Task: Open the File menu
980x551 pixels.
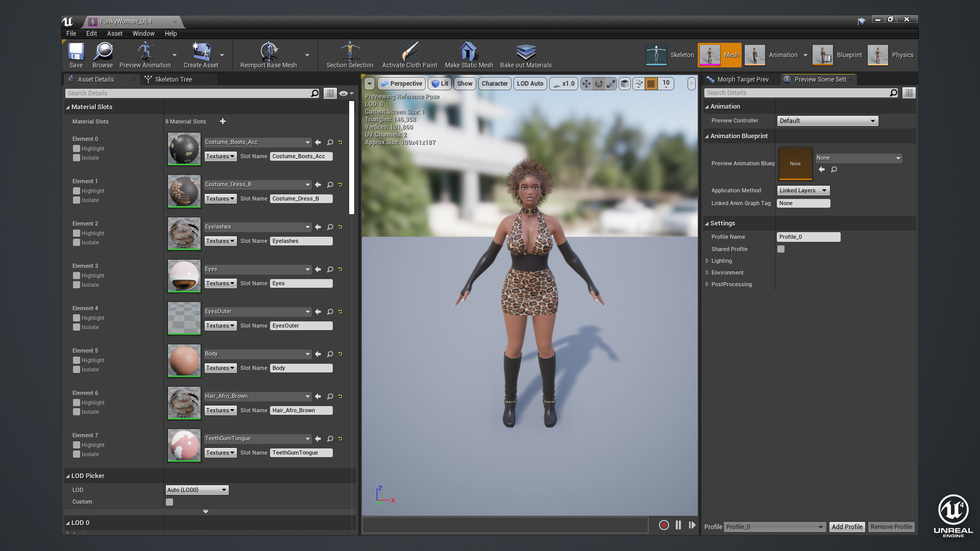Action: (71, 34)
